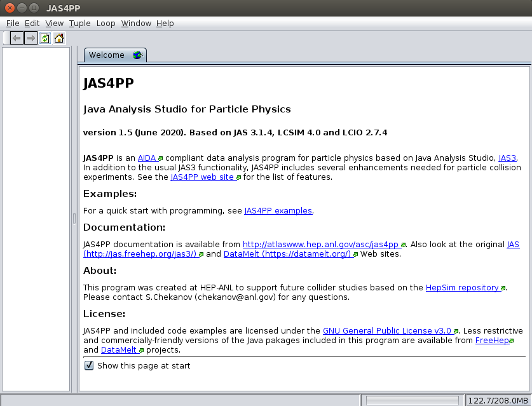Open the Edit menu
Image resolution: width=532 pixels, height=406 pixels.
tap(32, 24)
